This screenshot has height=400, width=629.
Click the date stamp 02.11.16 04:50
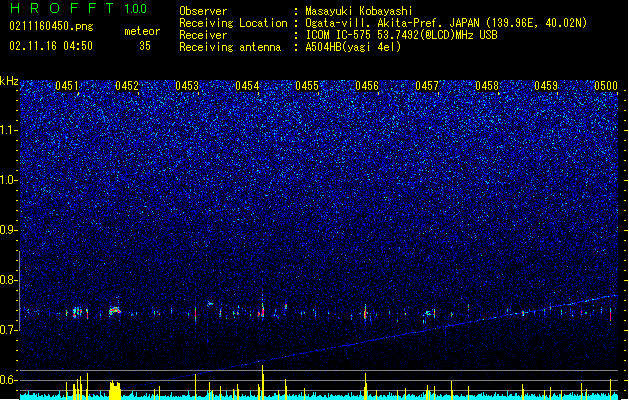click(51, 46)
